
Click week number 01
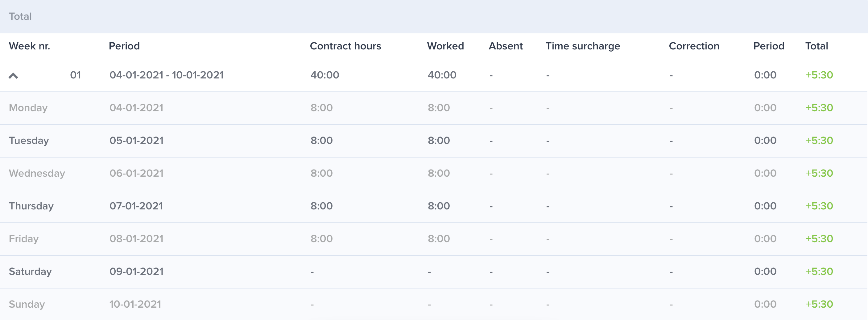pyautogui.click(x=76, y=75)
